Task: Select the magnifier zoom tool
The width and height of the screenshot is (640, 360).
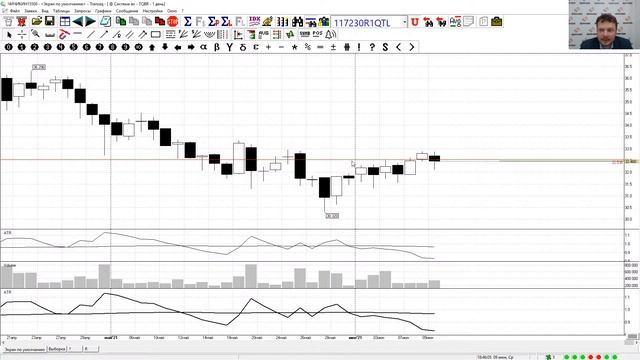Action: click(x=36, y=34)
